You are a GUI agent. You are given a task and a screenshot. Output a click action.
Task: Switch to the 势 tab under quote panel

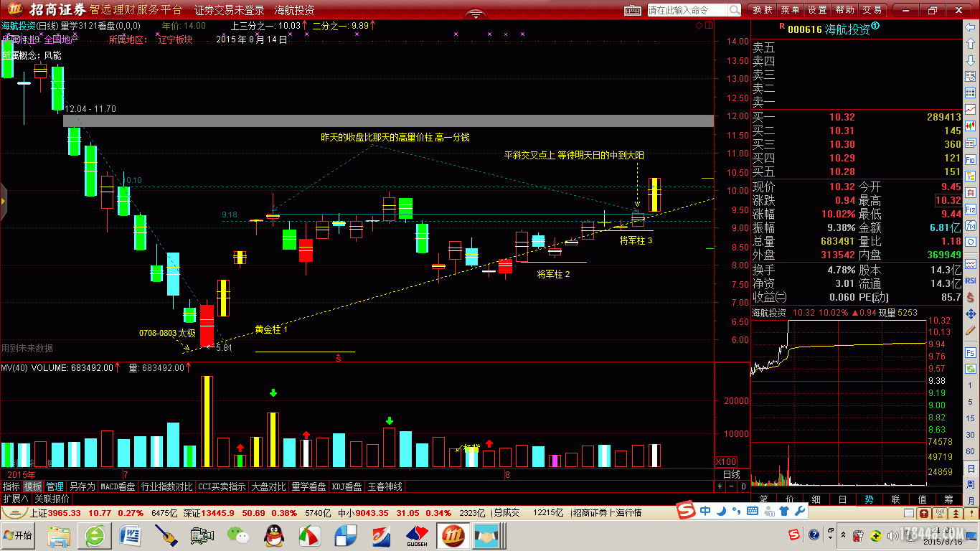(x=869, y=499)
